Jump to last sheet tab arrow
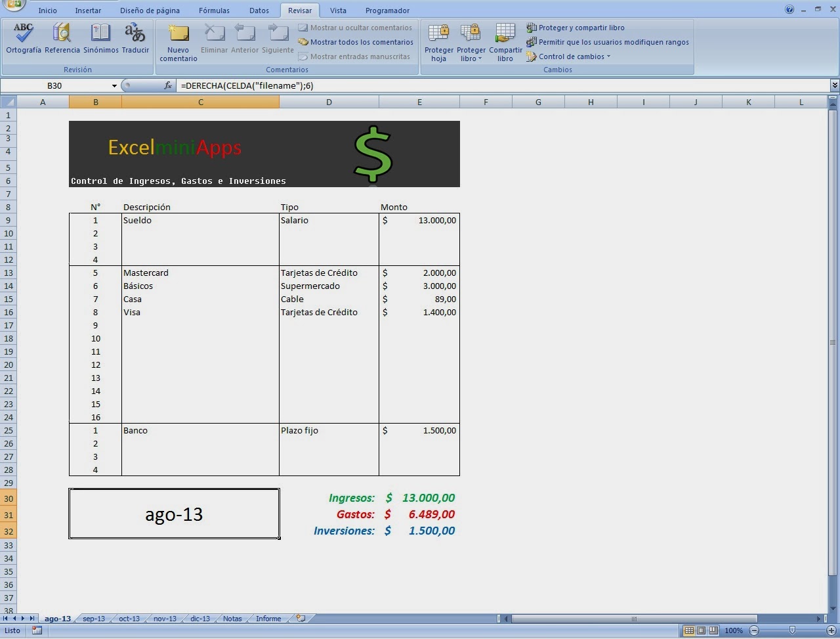This screenshot has height=639, width=840. pyautogui.click(x=32, y=619)
